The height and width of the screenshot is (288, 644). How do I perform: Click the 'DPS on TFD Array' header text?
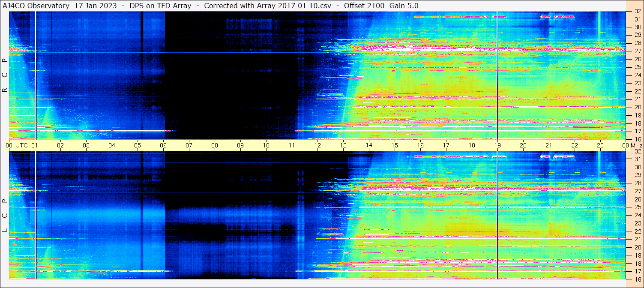pos(160,6)
